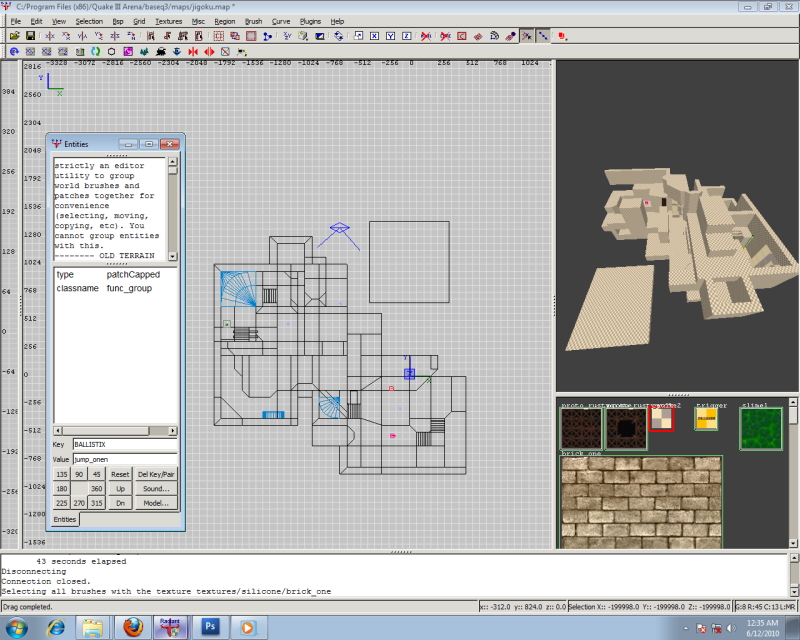Image resolution: width=800 pixels, height=640 pixels.
Task: Open the Selection menu
Action: (x=89, y=21)
